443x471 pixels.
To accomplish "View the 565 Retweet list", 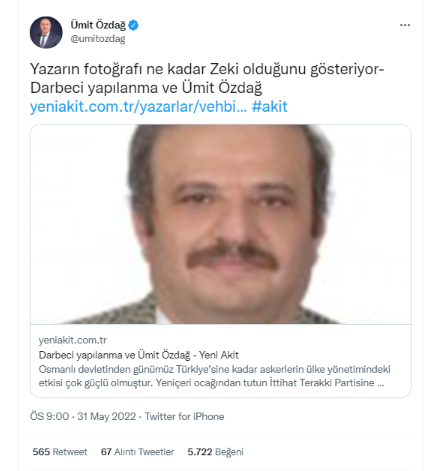I will [60, 452].
